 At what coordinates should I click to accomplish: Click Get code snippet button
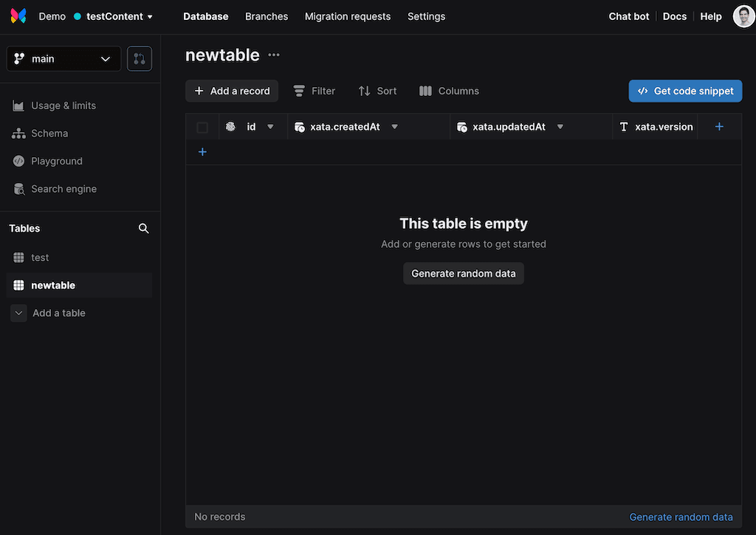tap(685, 91)
